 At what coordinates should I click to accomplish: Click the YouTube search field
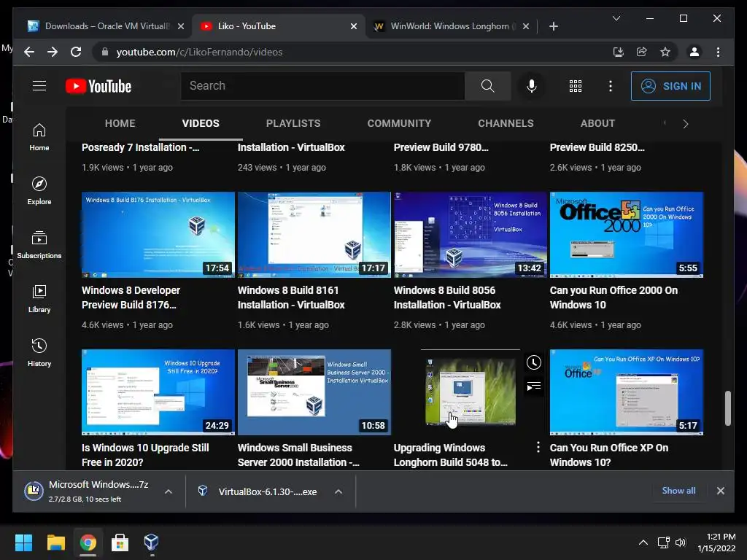click(322, 86)
